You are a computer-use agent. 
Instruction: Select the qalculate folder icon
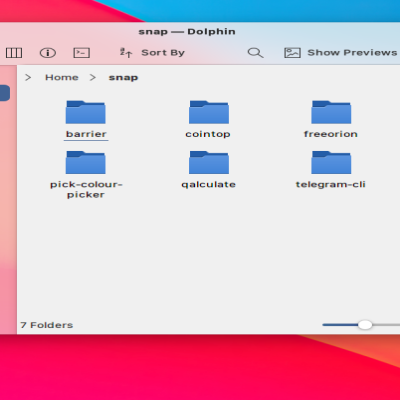click(209, 162)
